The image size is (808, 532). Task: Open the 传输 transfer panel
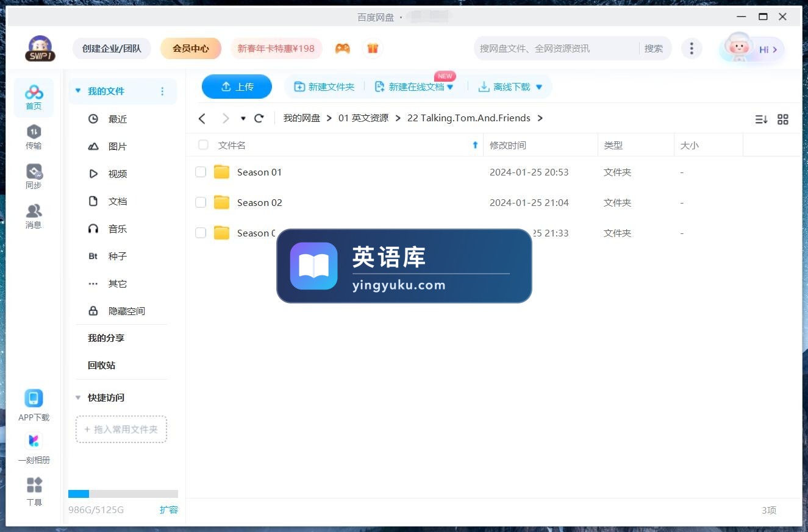click(x=34, y=137)
